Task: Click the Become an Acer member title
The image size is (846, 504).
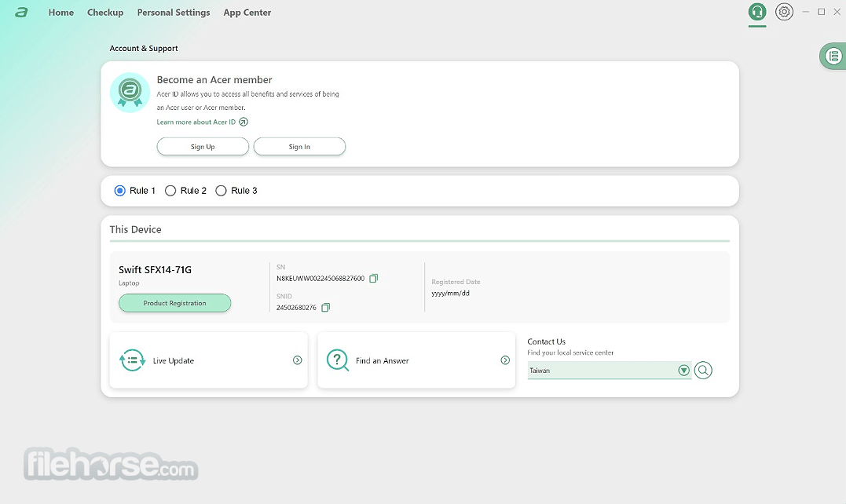Action: [214, 80]
